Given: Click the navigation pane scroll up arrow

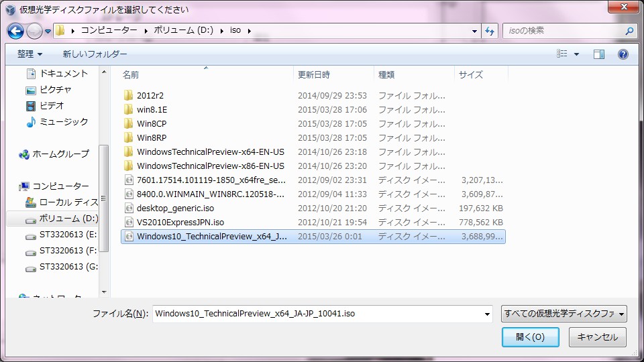Looking at the screenshot, I should [104, 72].
